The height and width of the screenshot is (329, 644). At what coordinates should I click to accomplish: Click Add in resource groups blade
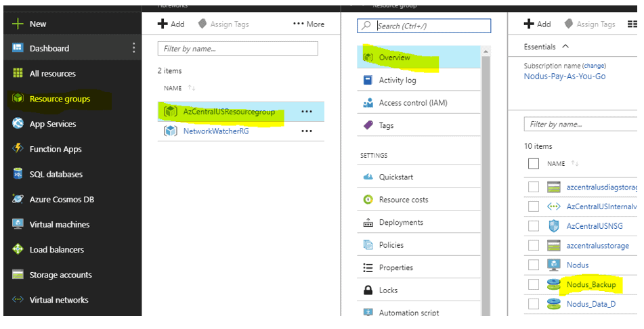(x=171, y=24)
